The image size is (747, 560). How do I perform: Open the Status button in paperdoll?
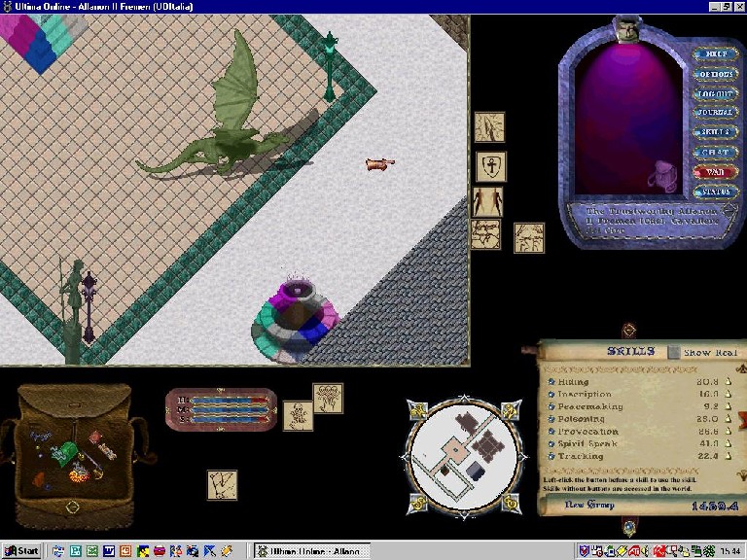click(716, 192)
